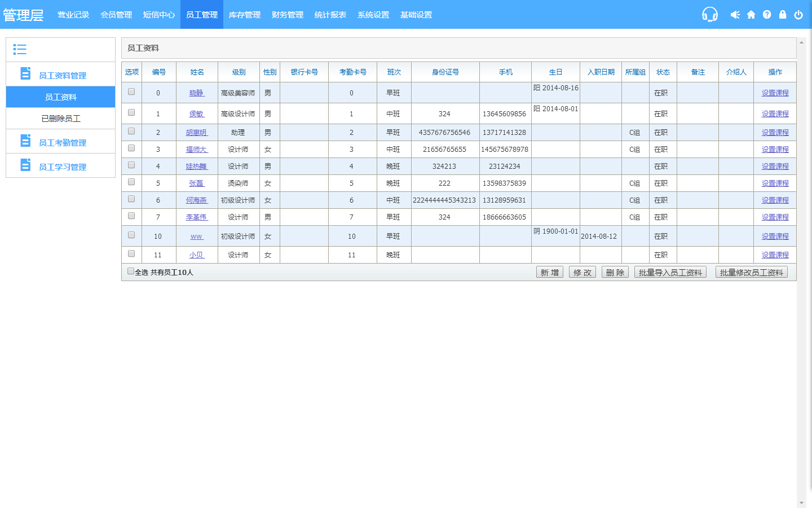The height and width of the screenshot is (508, 812).
Task: Expand the 员工考勤管理 sidebar section
Action: (62, 143)
